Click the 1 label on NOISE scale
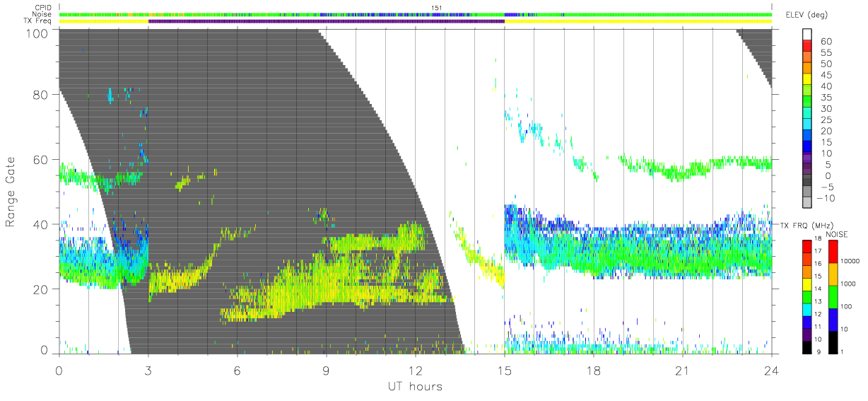Viewport: 868px width, 401px height. (843, 351)
